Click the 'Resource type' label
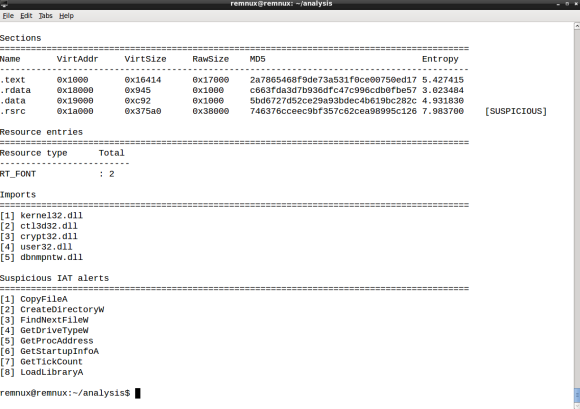The height and width of the screenshot is (409, 580). pos(34,153)
